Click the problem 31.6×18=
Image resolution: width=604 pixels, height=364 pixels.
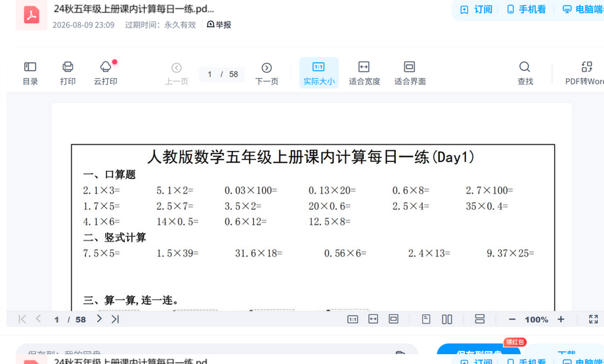tap(259, 253)
